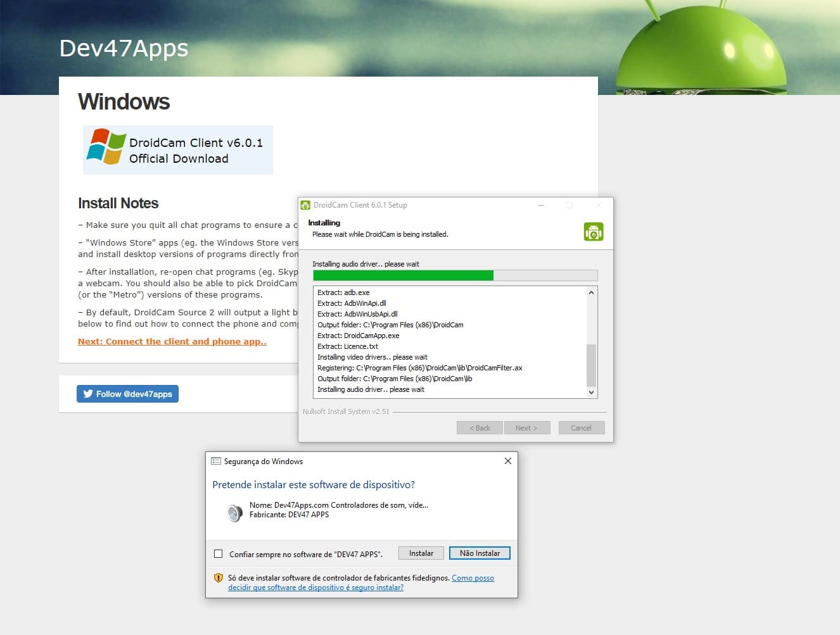The image size is (840, 635).
Task: Click the speaker device icon in the security dialog
Action: 234,512
